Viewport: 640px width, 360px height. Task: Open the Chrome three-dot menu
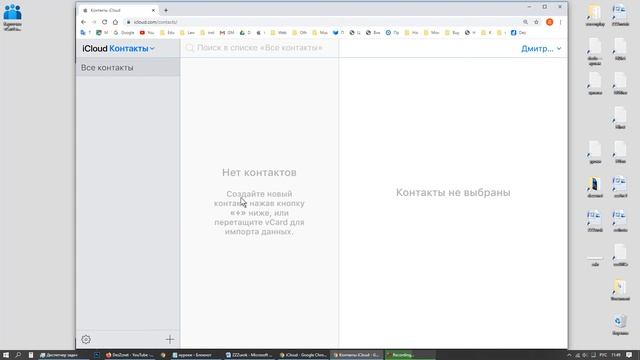pos(560,22)
